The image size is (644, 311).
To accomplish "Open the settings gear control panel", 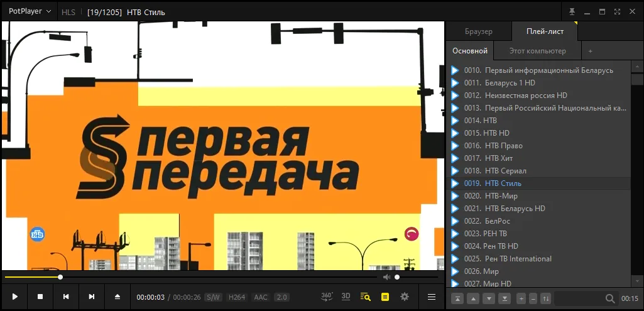I will coord(405,297).
